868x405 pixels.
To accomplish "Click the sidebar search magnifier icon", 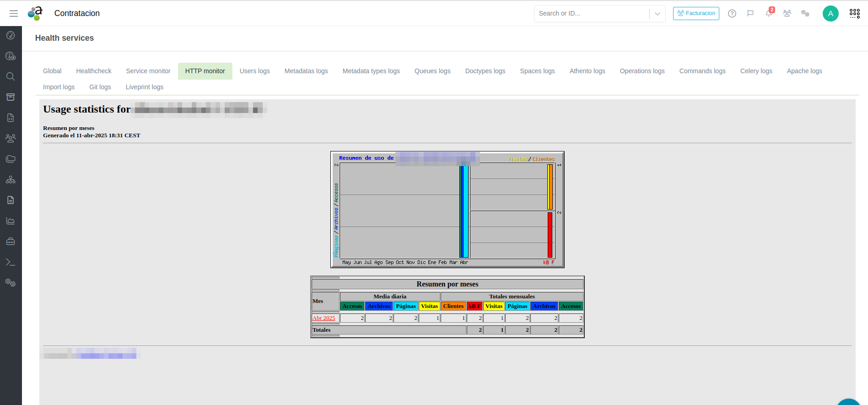I will pyautogui.click(x=11, y=76).
